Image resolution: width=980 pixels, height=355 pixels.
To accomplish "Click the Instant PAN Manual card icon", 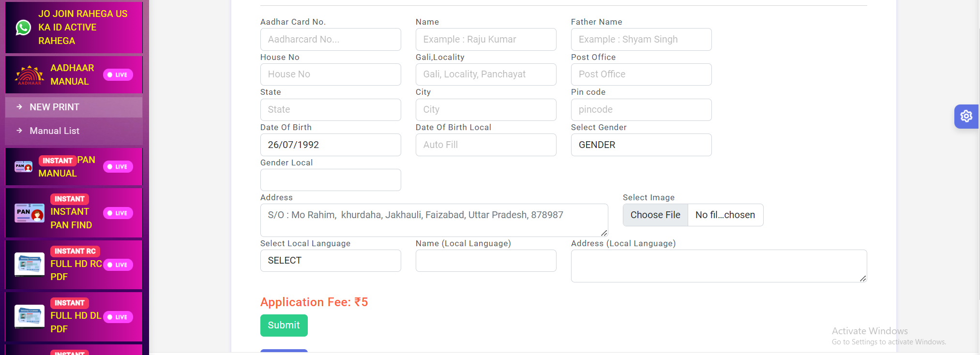I will click(x=23, y=167).
